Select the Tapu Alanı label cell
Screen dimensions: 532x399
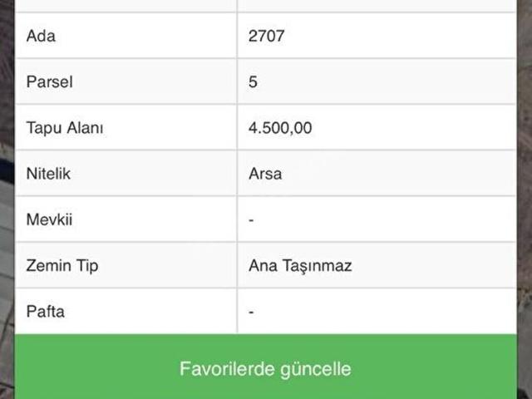click(x=125, y=128)
